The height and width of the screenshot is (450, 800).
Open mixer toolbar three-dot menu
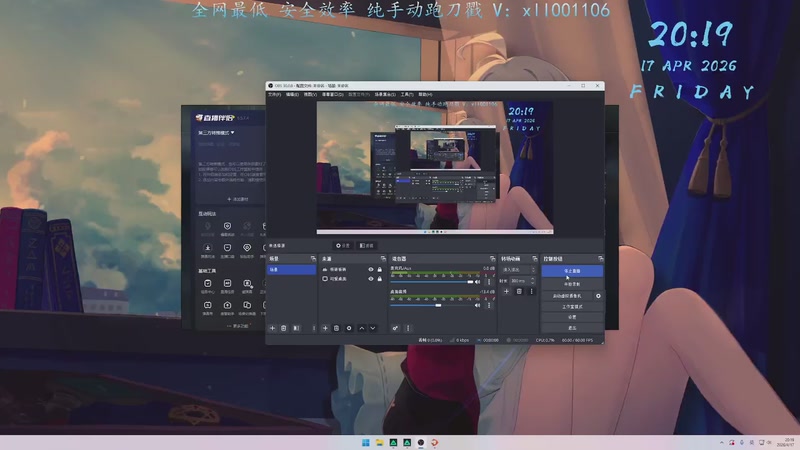click(408, 328)
